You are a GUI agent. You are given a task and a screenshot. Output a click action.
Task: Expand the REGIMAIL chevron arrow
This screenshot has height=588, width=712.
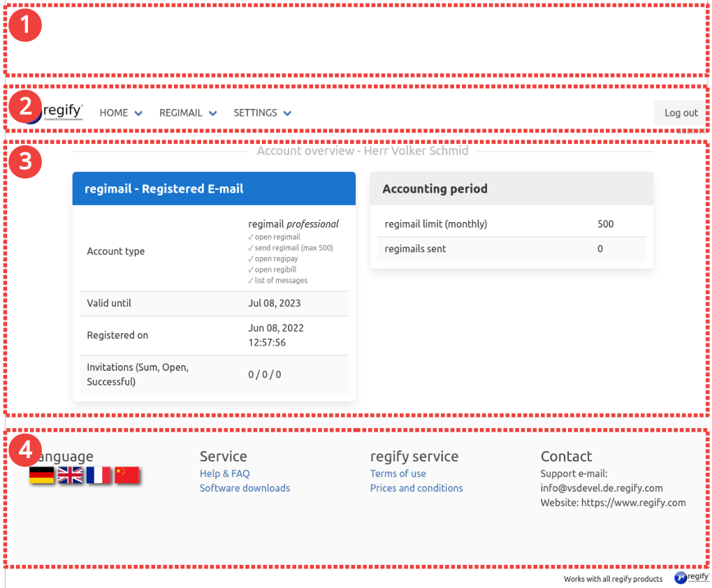(212, 113)
